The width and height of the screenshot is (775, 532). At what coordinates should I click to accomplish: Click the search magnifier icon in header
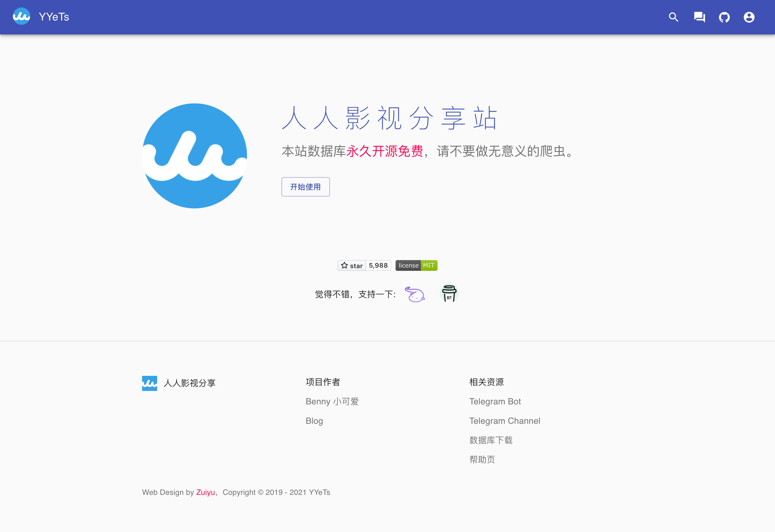tap(673, 17)
